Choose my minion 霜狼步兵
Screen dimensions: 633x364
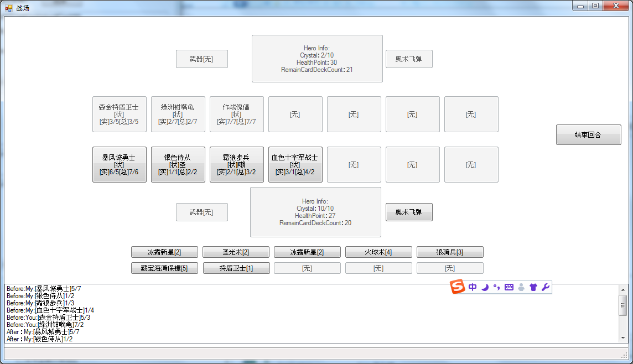tap(237, 165)
